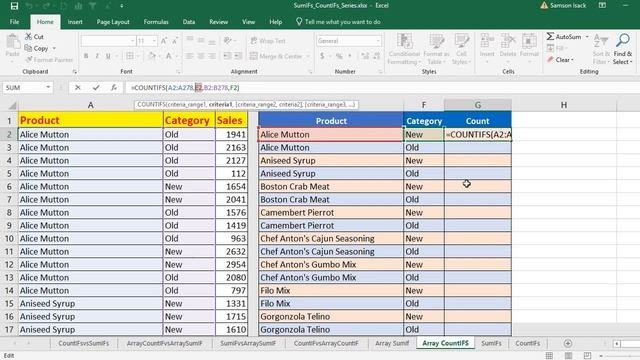Click the yellow Product header cell
This screenshot has height=360, width=640.
point(91,120)
